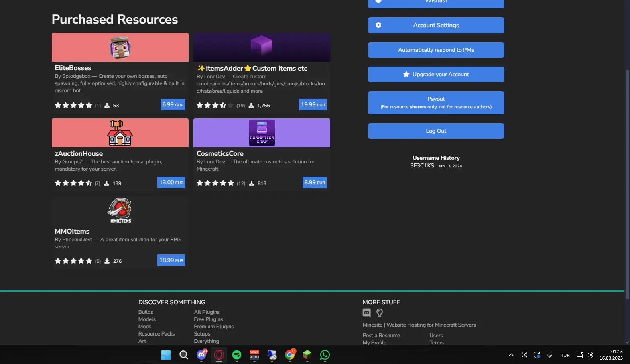Click the TUR keyboard language indicator

tap(565, 355)
